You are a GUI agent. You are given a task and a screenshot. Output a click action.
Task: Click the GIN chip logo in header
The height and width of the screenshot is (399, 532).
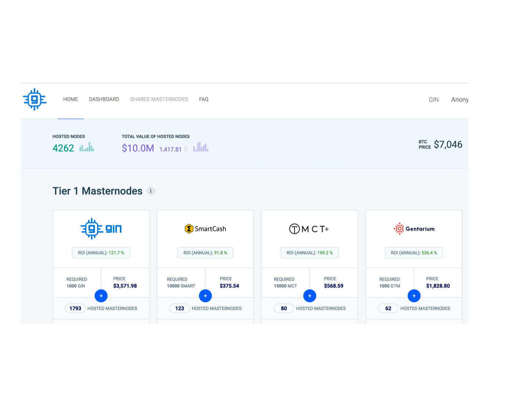(35, 99)
